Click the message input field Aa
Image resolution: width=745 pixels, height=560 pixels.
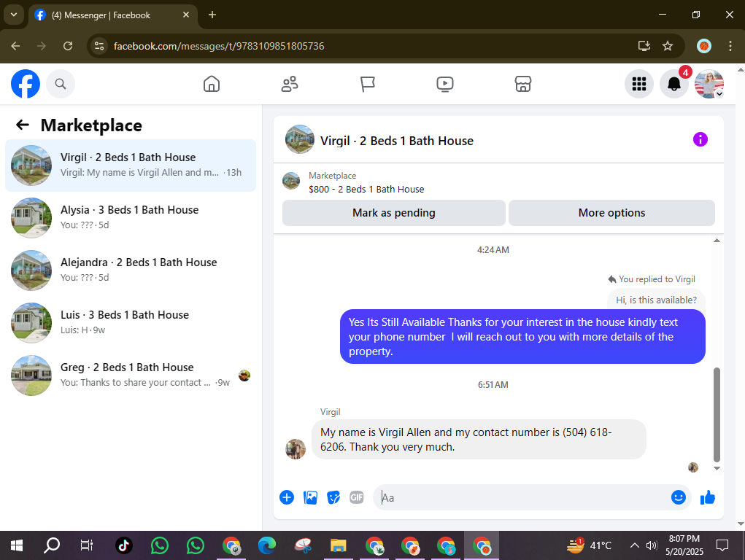(x=522, y=497)
